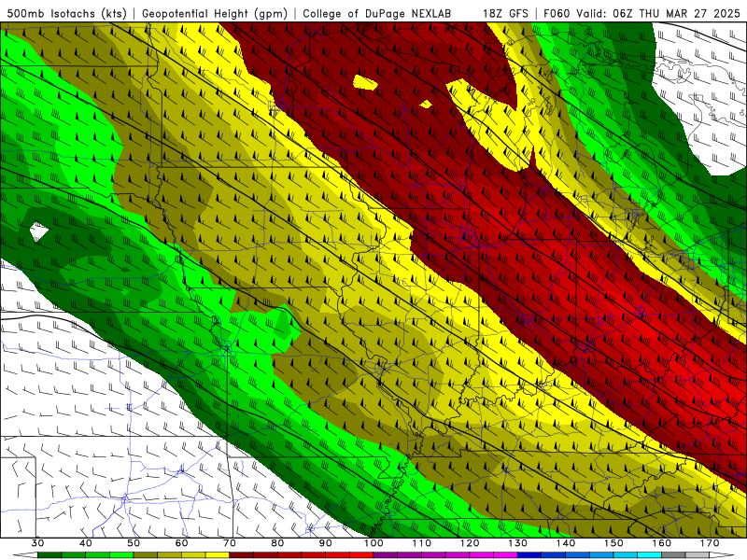
Task: Select the dark blue legend swatch starting at 130
Action: coord(529,555)
